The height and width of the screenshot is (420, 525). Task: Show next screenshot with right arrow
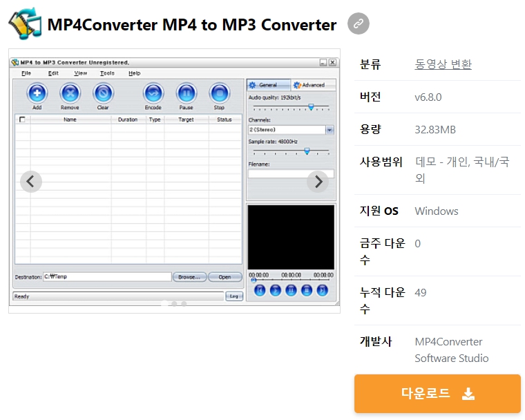[x=318, y=182]
